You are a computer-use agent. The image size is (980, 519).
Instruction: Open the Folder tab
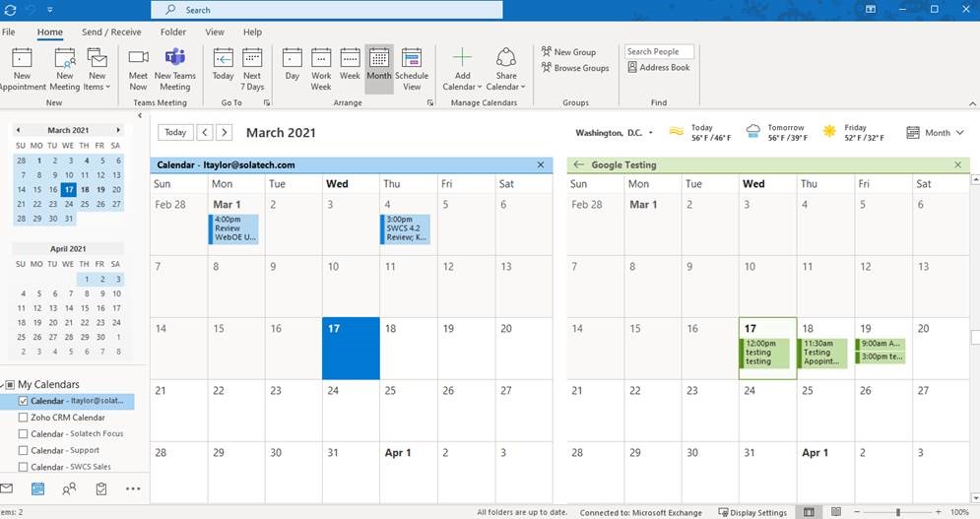[x=173, y=32]
